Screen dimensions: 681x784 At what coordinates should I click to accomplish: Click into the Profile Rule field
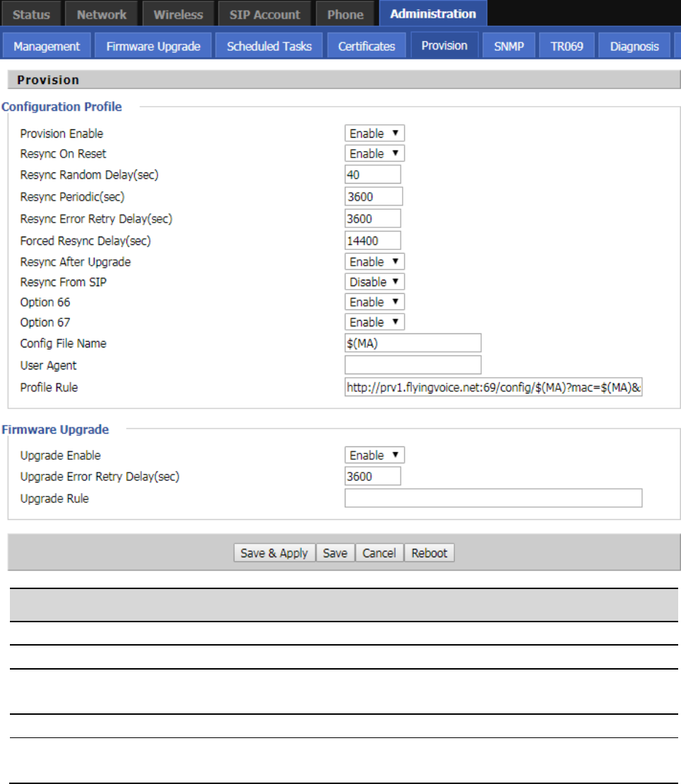pos(493,387)
